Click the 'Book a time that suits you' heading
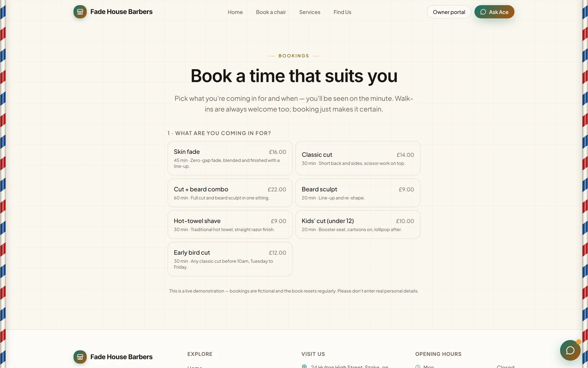 click(x=294, y=76)
